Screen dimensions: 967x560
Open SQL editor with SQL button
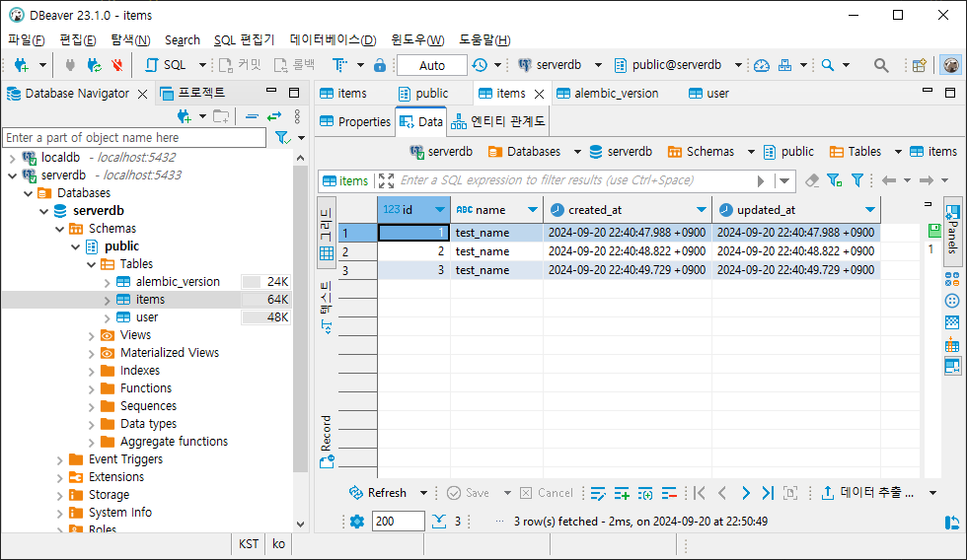(x=166, y=65)
